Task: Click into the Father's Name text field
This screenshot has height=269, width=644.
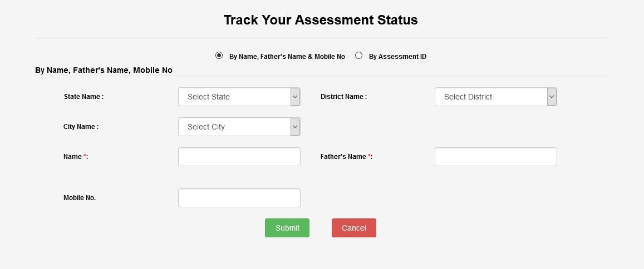Action: (495, 157)
